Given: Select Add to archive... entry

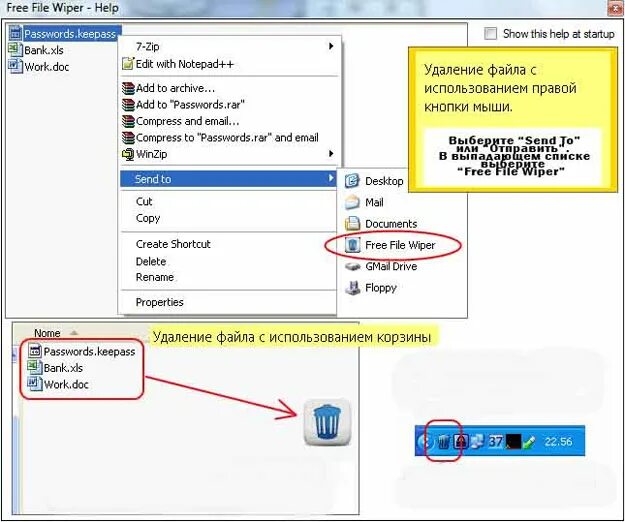Looking at the screenshot, I should [175, 88].
